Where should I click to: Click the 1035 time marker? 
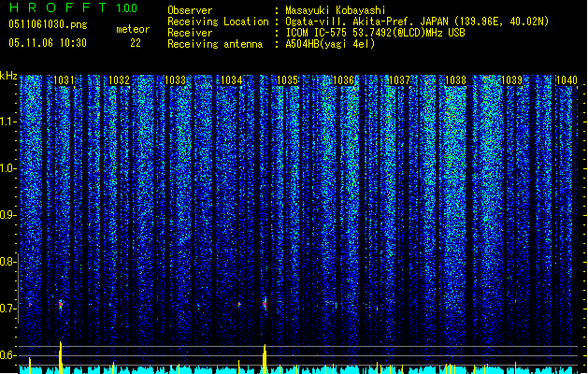click(287, 80)
